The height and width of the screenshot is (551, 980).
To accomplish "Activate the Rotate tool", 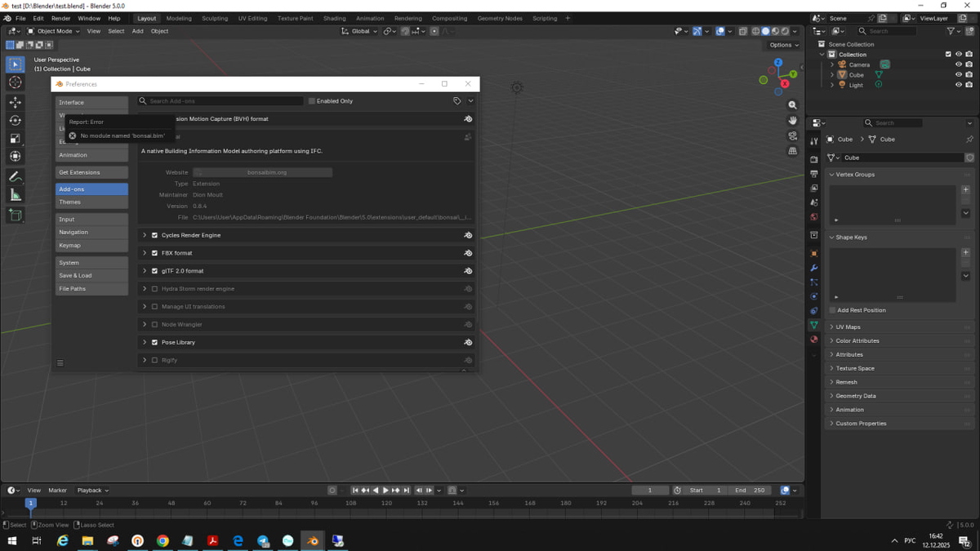I will (x=16, y=120).
